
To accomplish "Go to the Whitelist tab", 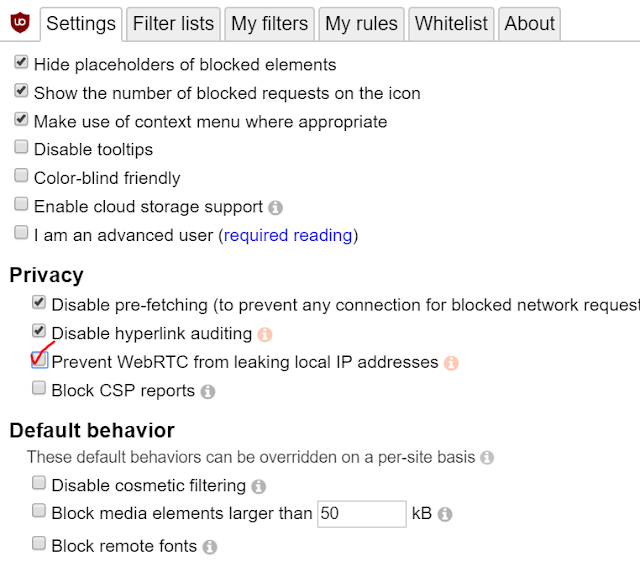I will pos(451,24).
